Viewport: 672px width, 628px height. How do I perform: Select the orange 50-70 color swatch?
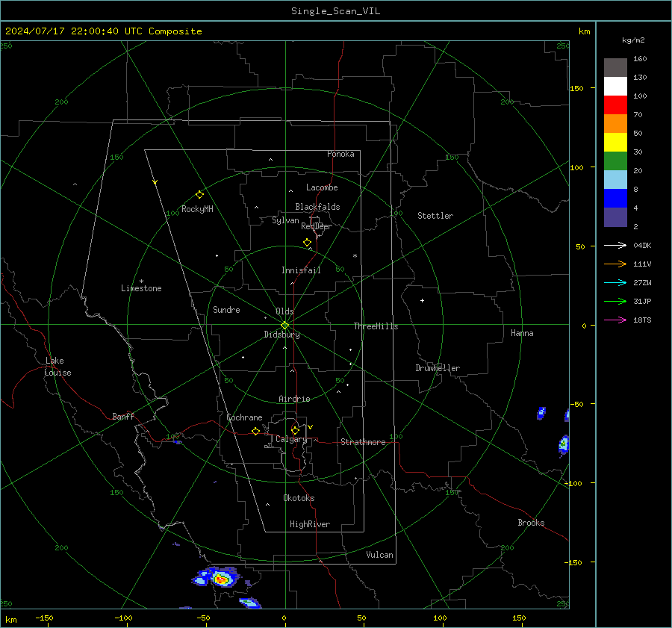pyautogui.click(x=615, y=124)
